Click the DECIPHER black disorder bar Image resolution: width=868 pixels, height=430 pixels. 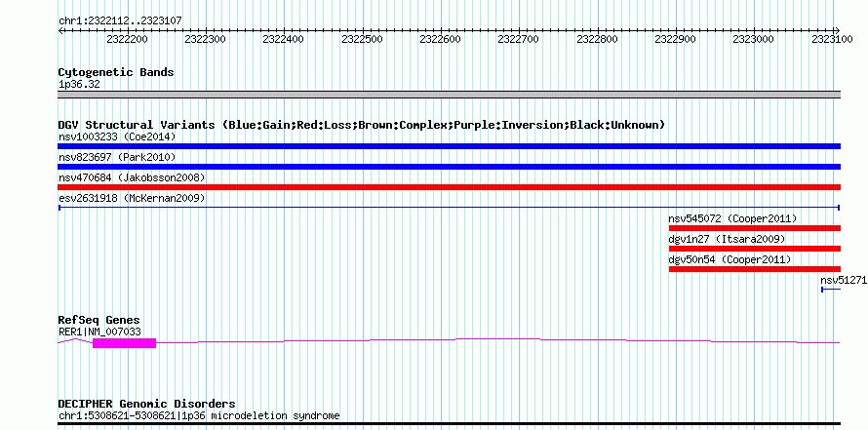(x=449, y=424)
